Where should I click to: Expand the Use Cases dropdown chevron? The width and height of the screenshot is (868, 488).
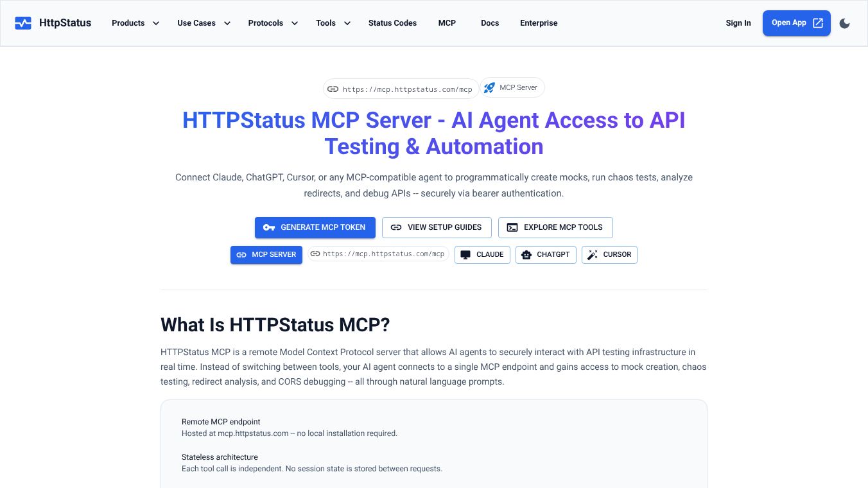227,23
